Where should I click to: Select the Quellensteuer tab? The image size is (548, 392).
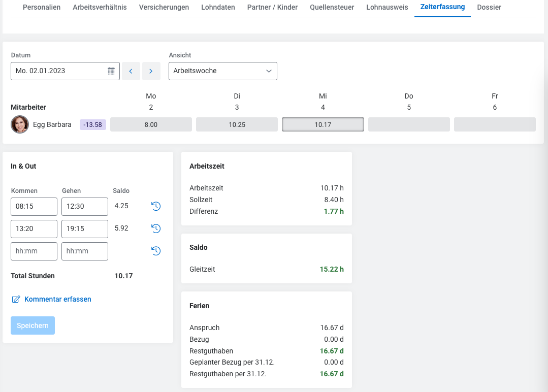click(x=332, y=8)
